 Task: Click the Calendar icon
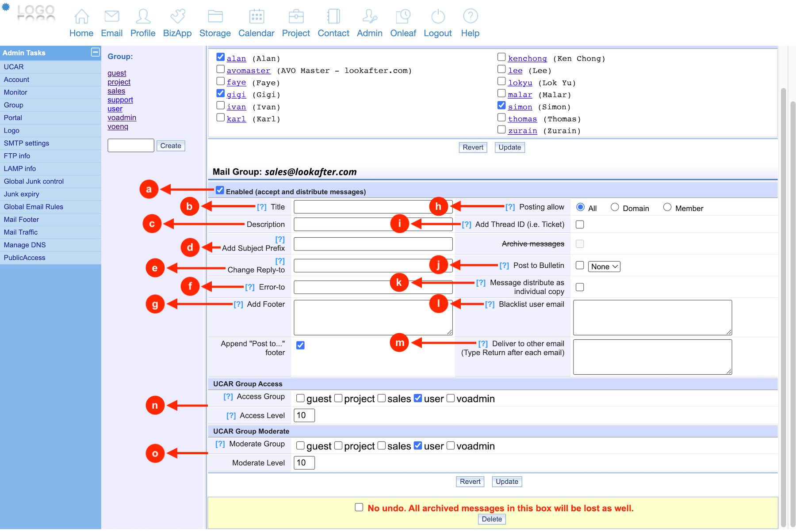point(256,17)
